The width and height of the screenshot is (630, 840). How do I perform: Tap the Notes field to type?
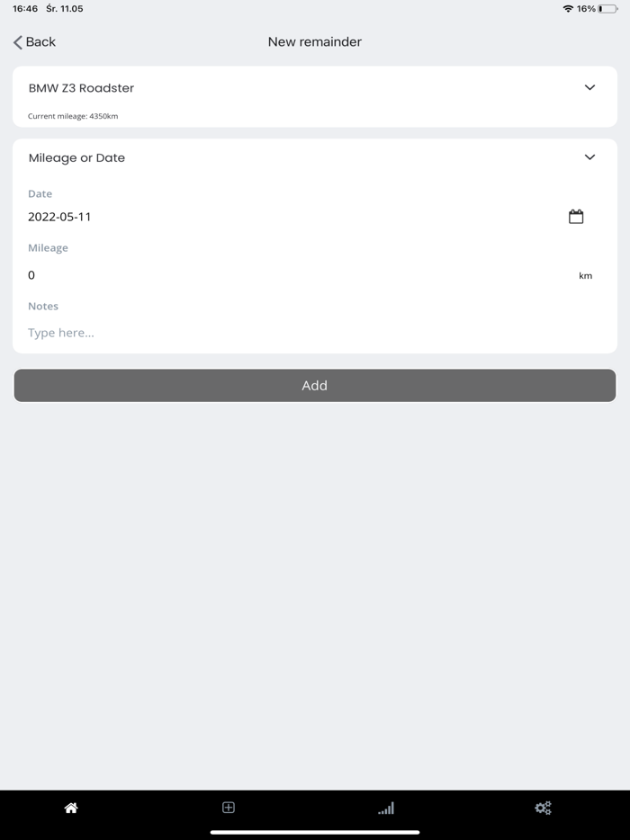pyautogui.click(x=61, y=333)
